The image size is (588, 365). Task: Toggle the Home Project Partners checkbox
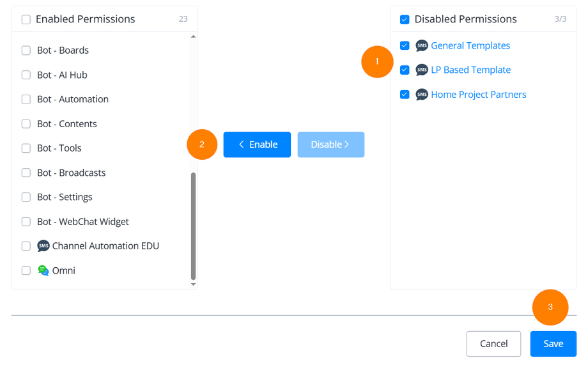pos(405,95)
